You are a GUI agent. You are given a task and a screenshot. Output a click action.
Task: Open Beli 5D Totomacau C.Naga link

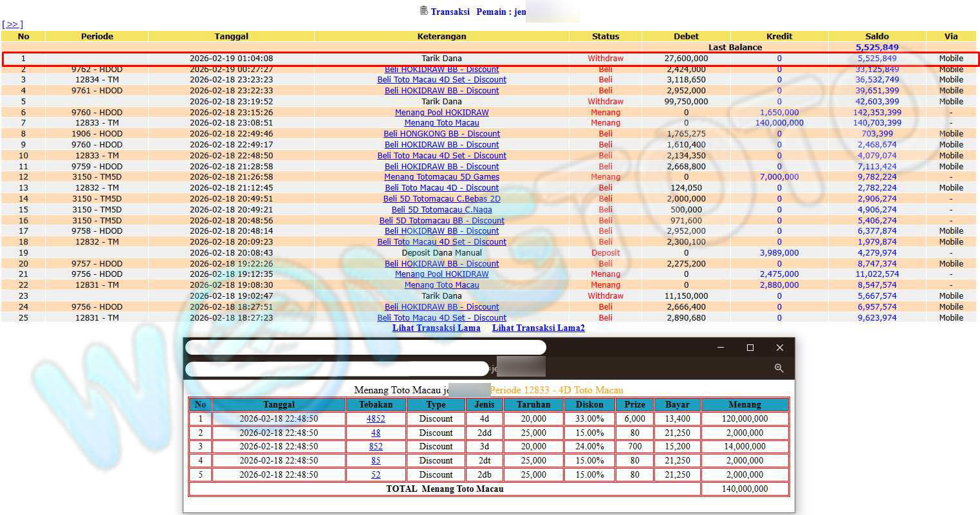point(441,210)
